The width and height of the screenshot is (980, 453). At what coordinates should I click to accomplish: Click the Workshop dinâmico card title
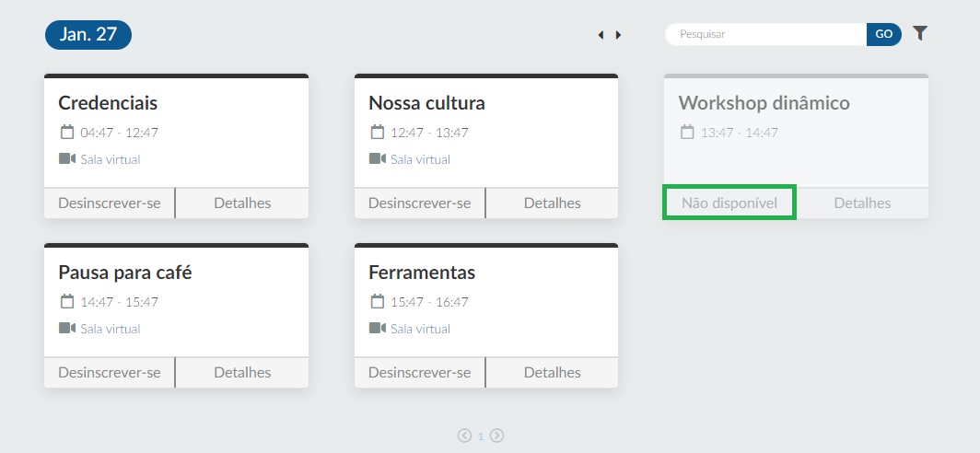[764, 102]
